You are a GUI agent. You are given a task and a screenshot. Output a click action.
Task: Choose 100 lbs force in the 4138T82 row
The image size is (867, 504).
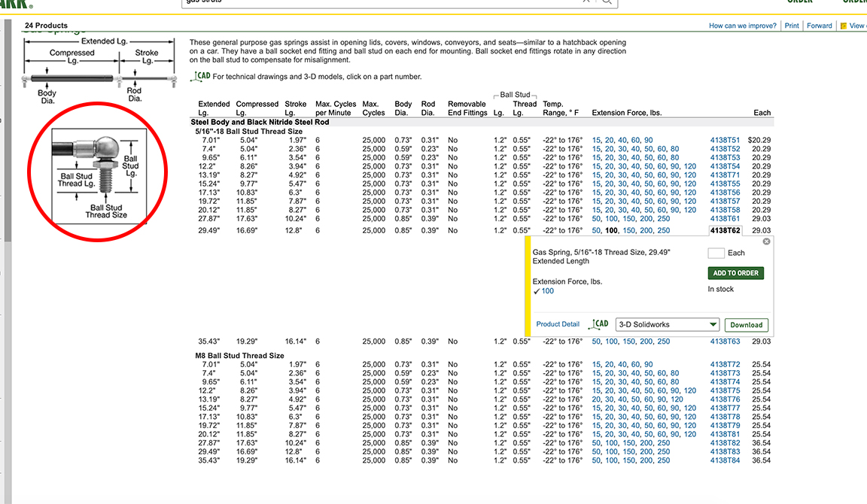612,443
